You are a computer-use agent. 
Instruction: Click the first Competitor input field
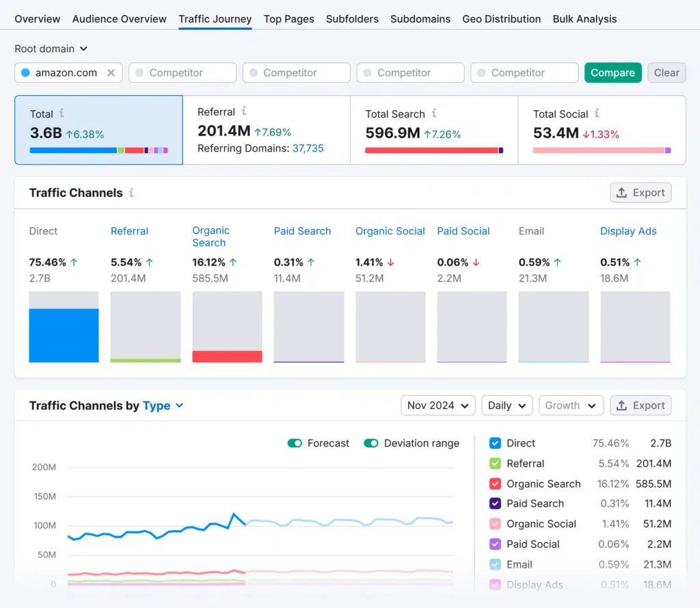(x=183, y=72)
